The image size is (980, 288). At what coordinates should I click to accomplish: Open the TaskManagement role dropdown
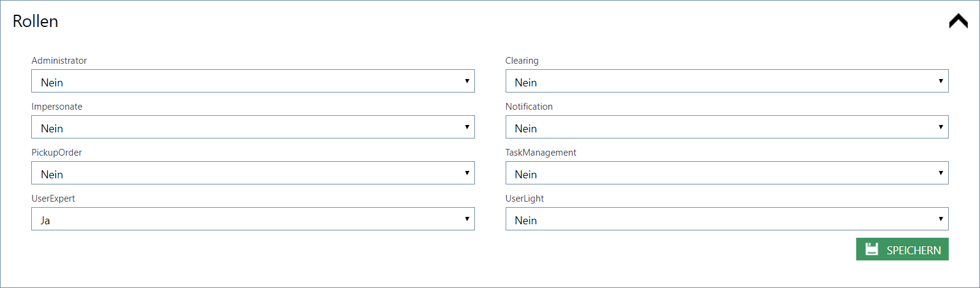pos(726,173)
